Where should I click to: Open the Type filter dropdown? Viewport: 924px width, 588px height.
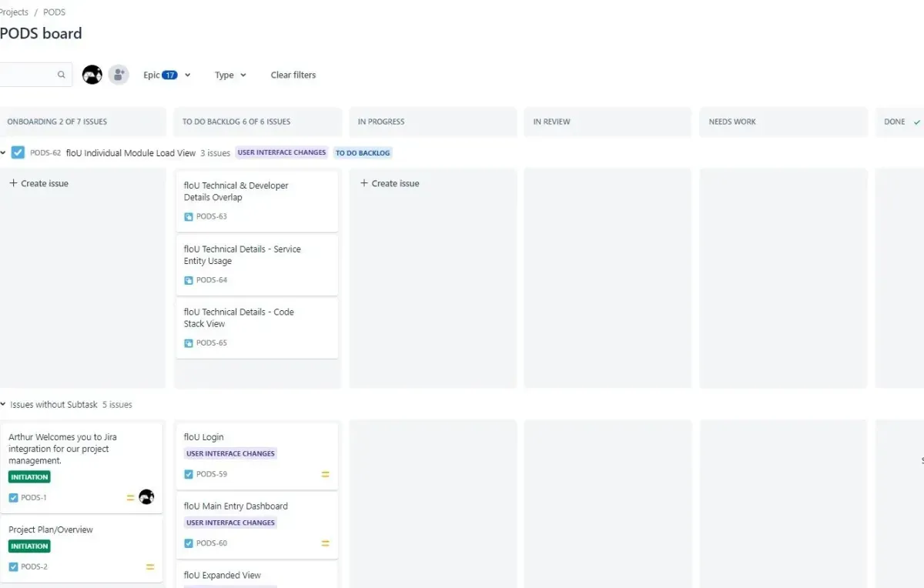(230, 75)
